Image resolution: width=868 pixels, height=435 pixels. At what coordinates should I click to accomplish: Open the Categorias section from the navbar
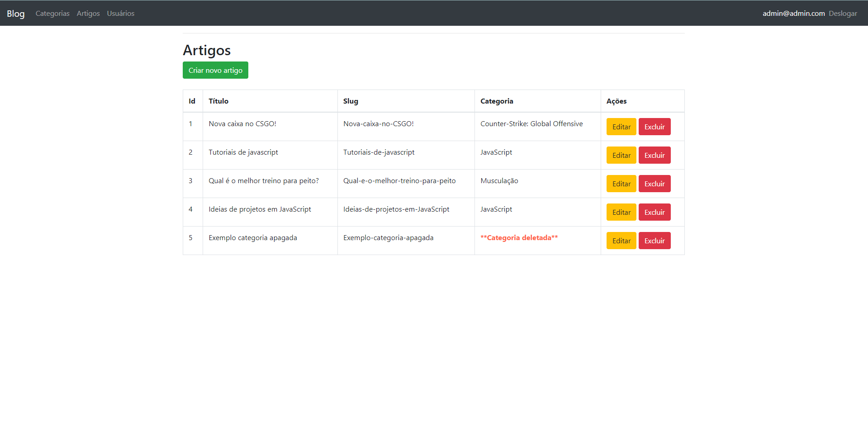pos(52,13)
